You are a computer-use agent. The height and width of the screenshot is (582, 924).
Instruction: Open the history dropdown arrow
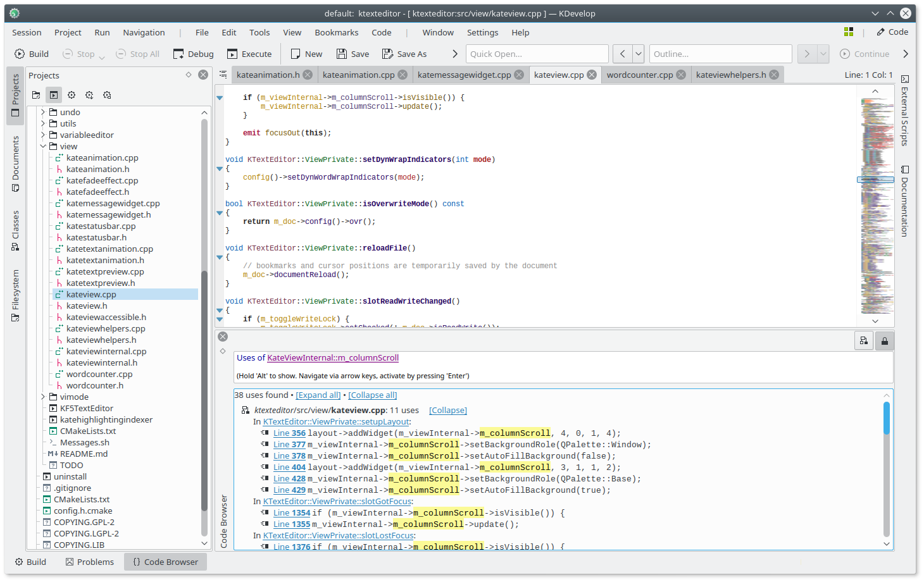click(639, 54)
